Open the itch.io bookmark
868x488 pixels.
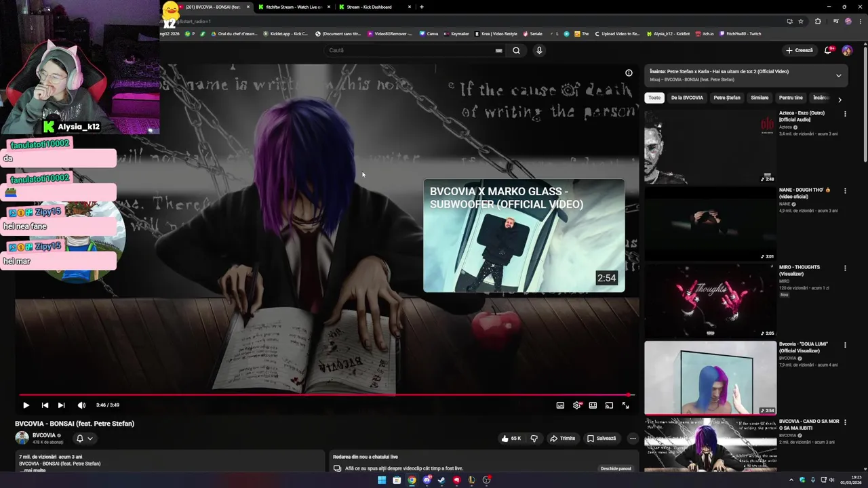(704, 33)
